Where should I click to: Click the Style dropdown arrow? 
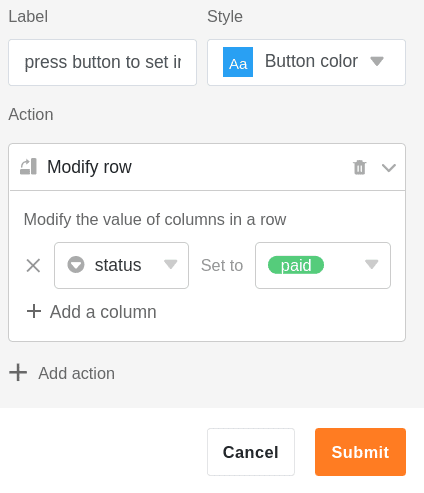click(x=377, y=61)
